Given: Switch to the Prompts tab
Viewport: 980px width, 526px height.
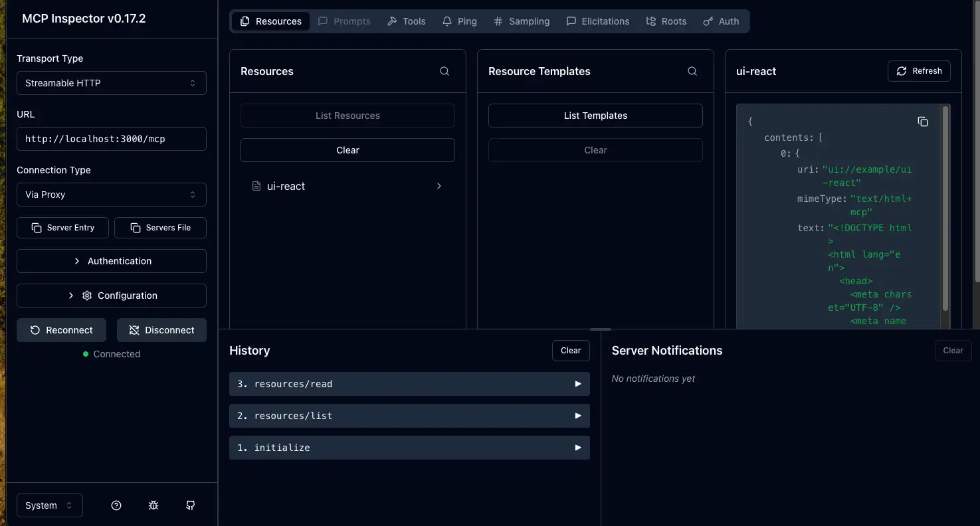Looking at the screenshot, I should 344,21.
